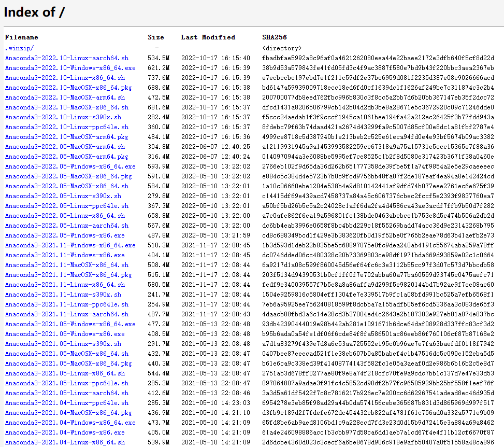Click Anaconda3-2022.05-MacOSX-x86_64.pkg link
504x447 pixels.
coord(68,176)
